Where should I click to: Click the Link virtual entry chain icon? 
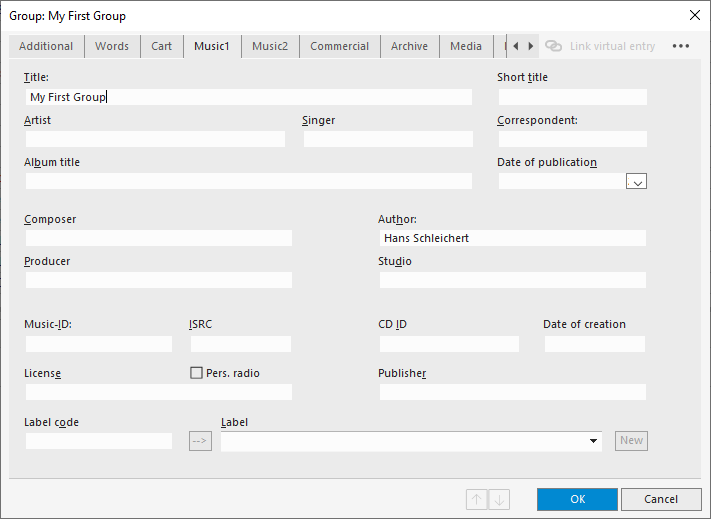pos(553,46)
